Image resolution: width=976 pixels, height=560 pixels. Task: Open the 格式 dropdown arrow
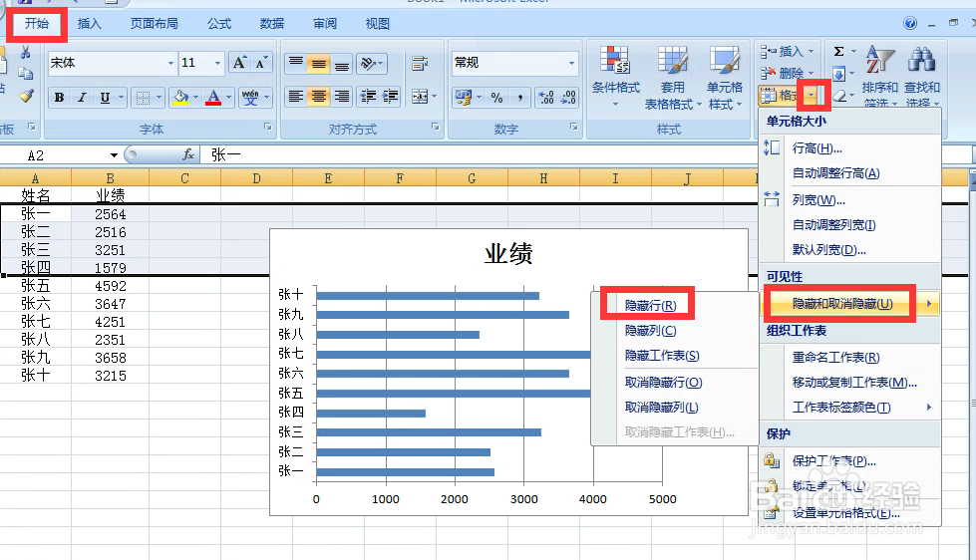pos(812,96)
